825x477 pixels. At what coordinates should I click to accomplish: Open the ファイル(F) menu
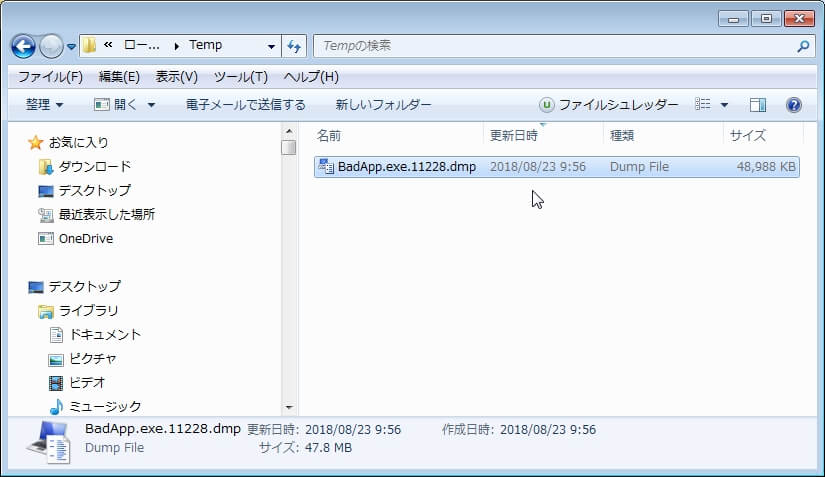tap(50, 77)
